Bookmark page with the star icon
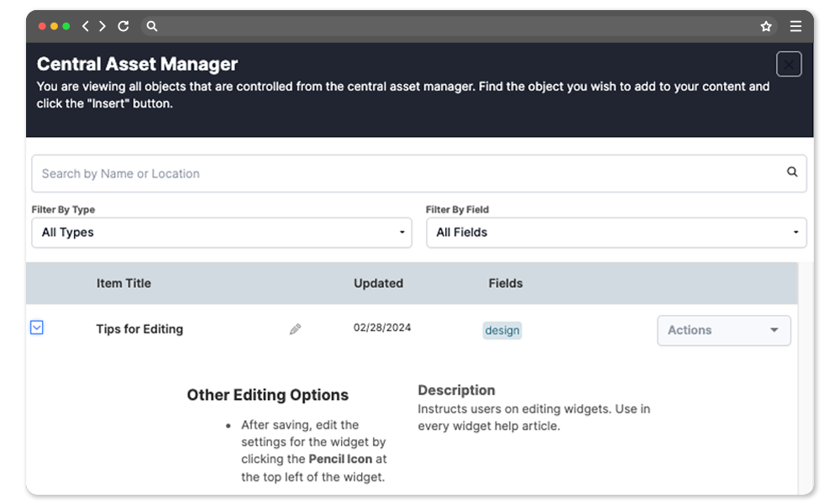The height and width of the screenshot is (504, 840). click(766, 26)
